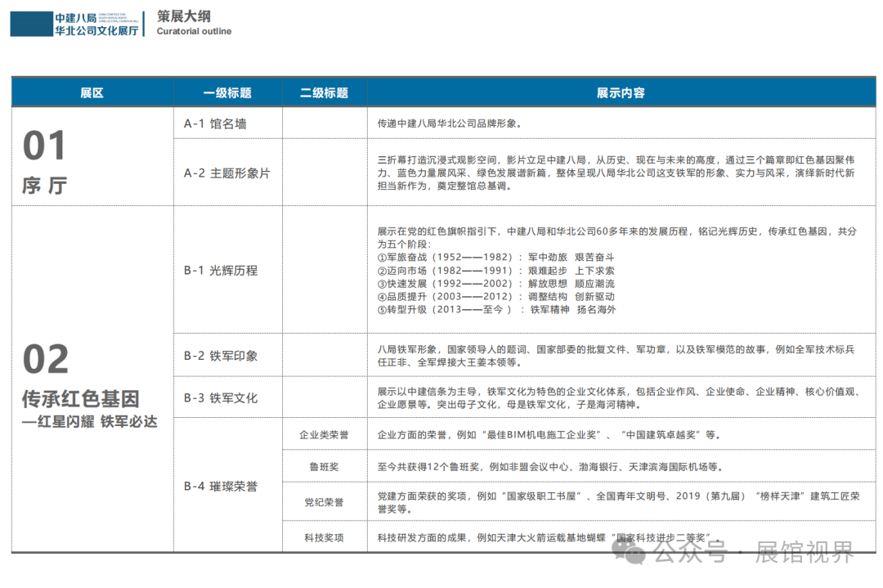The image size is (883, 588).
Task: Click the 科技奖项 sub-heading cell
Action: 324,537
